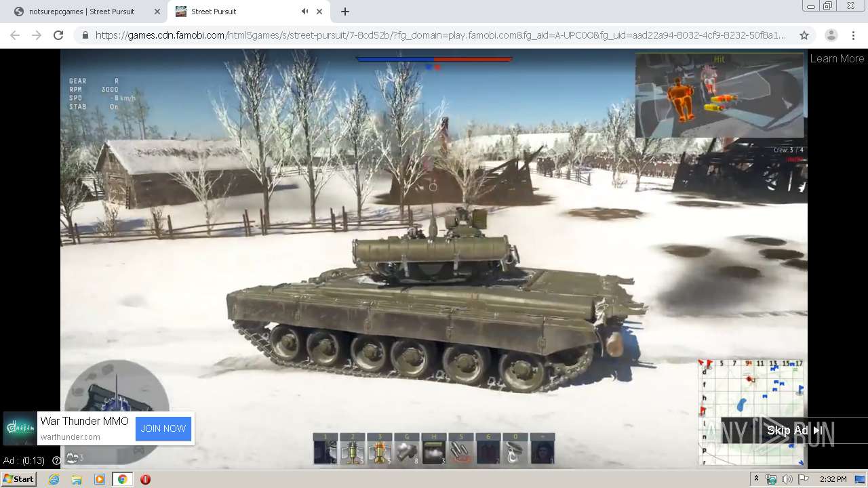Show hidden system tray icons
Viewport: 868px width, 488px height.
point(756,479)
